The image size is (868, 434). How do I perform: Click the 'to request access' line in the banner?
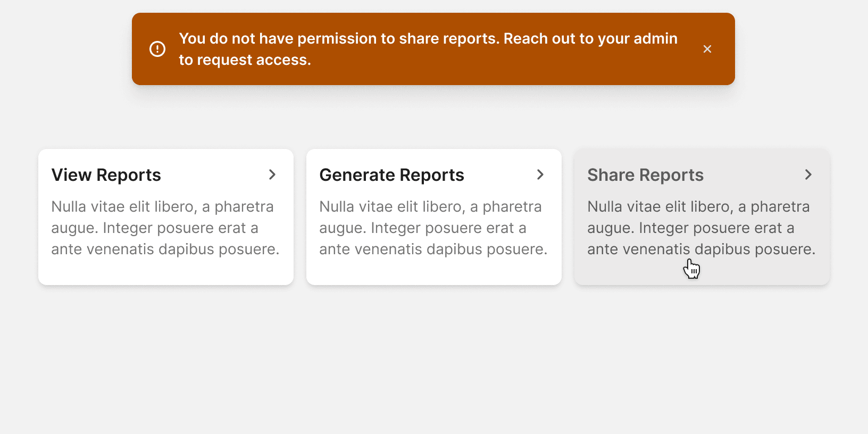(245, 60)
